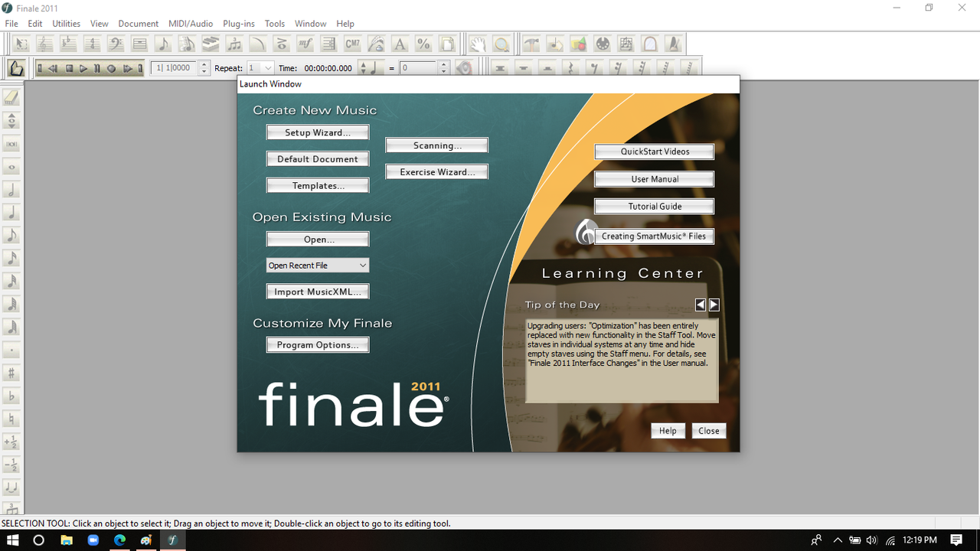Click the Record button in playback controls
The height and width of the screenshot is (551, 980).
point(111,68)
